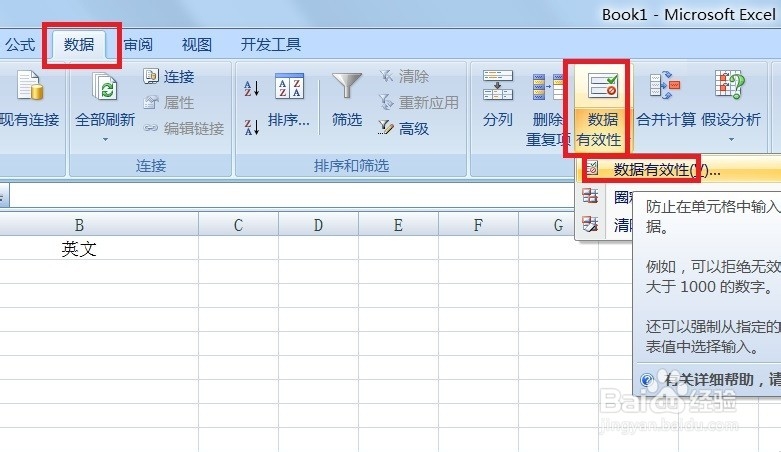Click the 连接 connections button
The height and width of the screenshot is (452, 781).
click(168, 76)
